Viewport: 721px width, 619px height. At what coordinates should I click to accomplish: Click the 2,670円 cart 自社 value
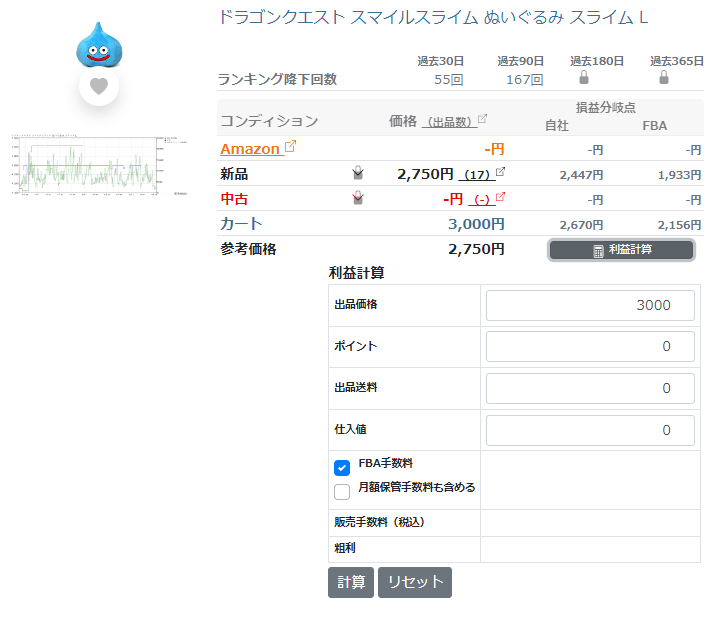tap(581, 225)
